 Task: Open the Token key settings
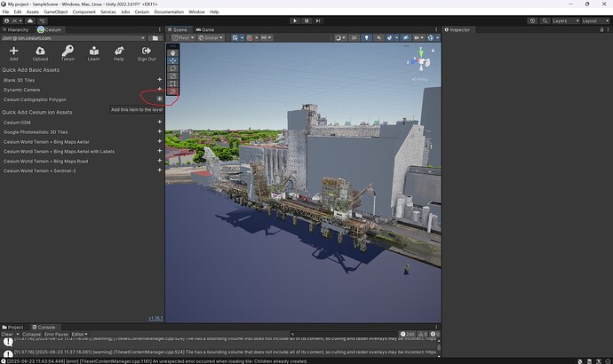pyautogui.click(x=68, y=53)
